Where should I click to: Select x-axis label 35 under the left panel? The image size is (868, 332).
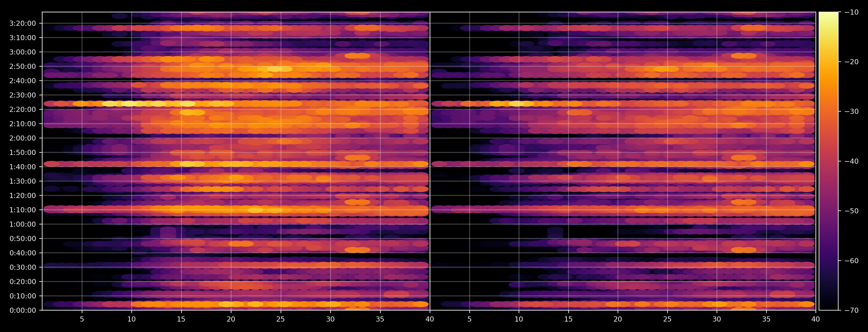click(x=380, y=319)
